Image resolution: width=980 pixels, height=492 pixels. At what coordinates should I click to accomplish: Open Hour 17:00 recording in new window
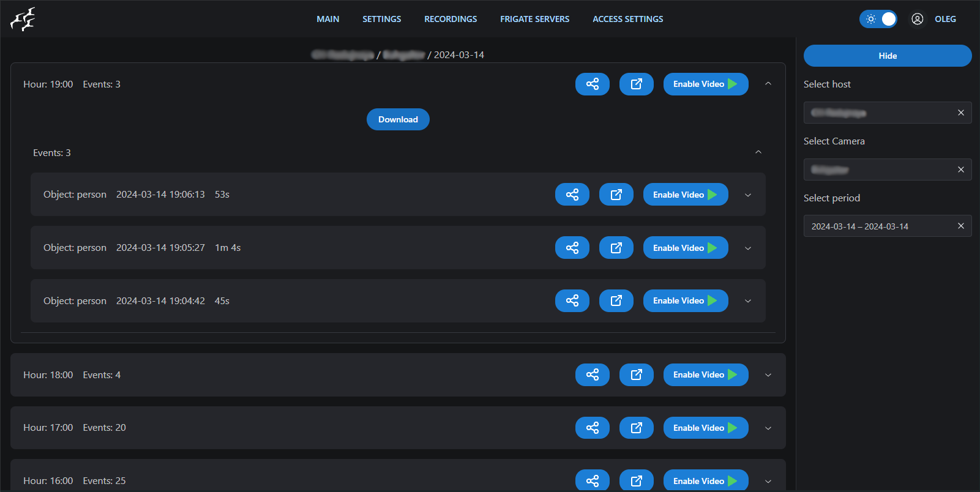636,428
